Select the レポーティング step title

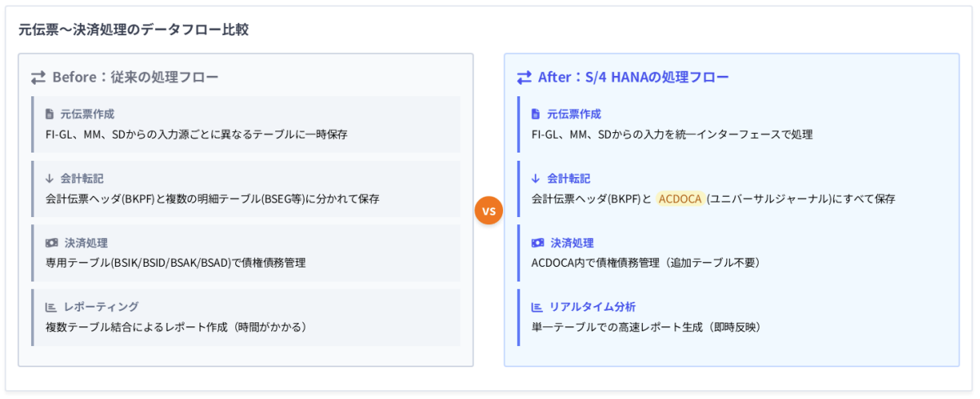pos(101,307)
